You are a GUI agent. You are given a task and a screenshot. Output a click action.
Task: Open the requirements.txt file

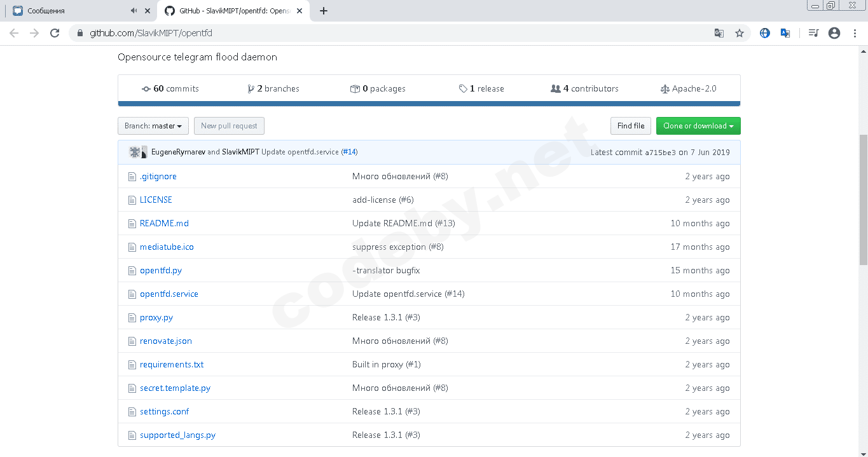pos(172,365)
